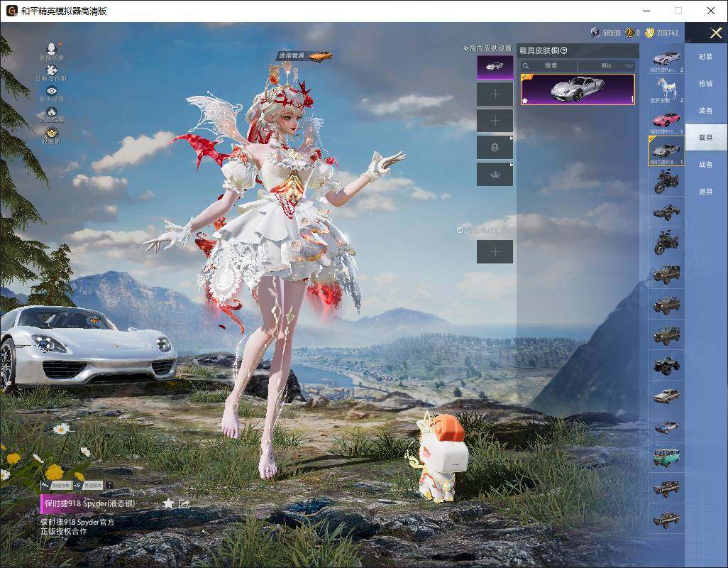Share the 918 Spyder skin

184,503
